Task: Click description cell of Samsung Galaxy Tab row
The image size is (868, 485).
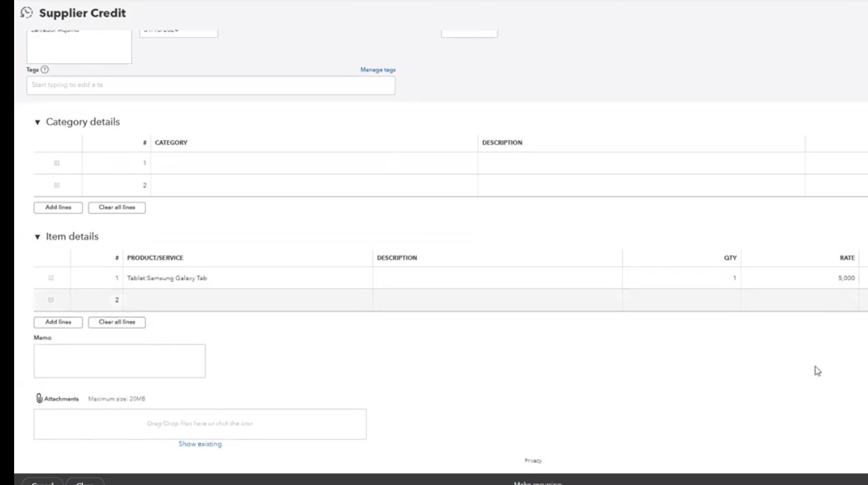Action: pyautogui.click(x=498, y=278)
